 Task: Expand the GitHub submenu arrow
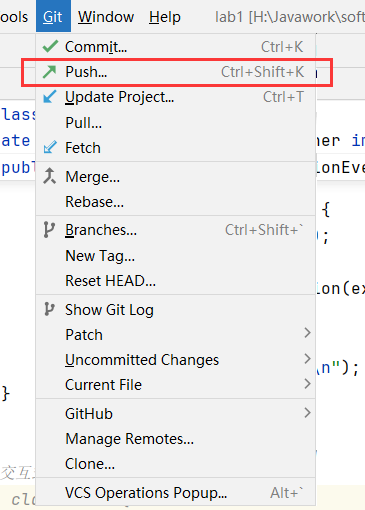pyautogui.click(x=307, y=413)
